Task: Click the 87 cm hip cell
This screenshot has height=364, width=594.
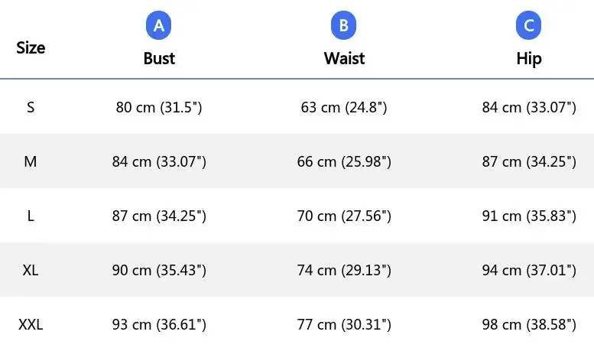Action: [529, 161]
